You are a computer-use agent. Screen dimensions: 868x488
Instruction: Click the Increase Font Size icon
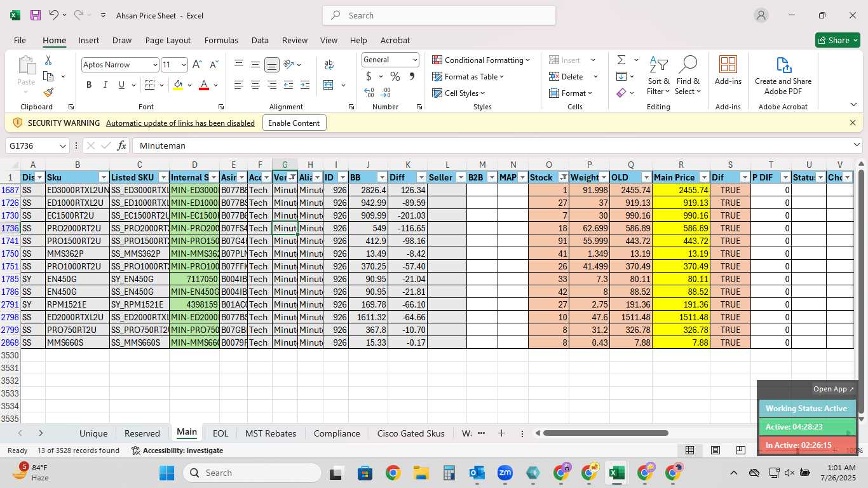pos(197,65)
